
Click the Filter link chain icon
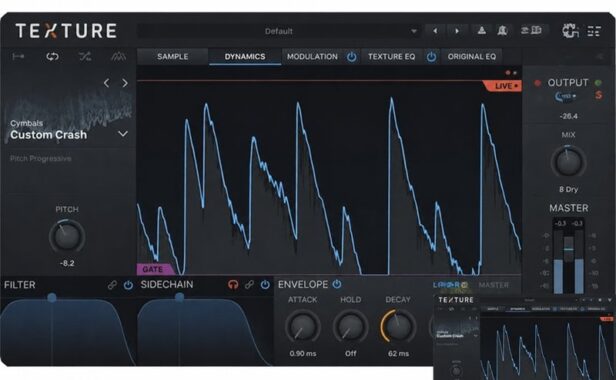click(112, 285)
